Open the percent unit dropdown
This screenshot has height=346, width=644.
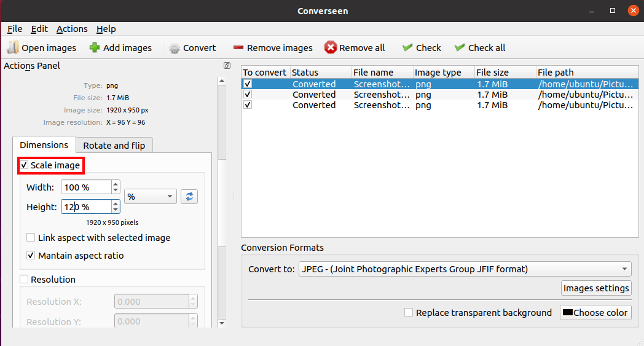coord(151,197)
